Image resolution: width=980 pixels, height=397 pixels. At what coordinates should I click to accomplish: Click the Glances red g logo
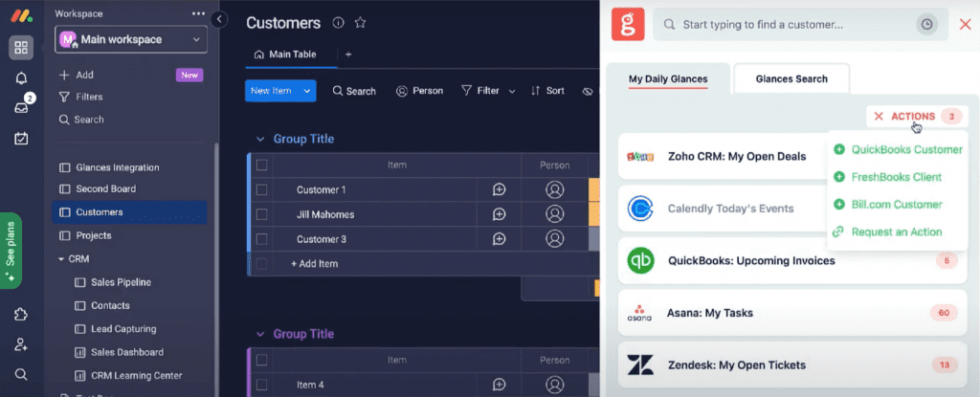628,24
